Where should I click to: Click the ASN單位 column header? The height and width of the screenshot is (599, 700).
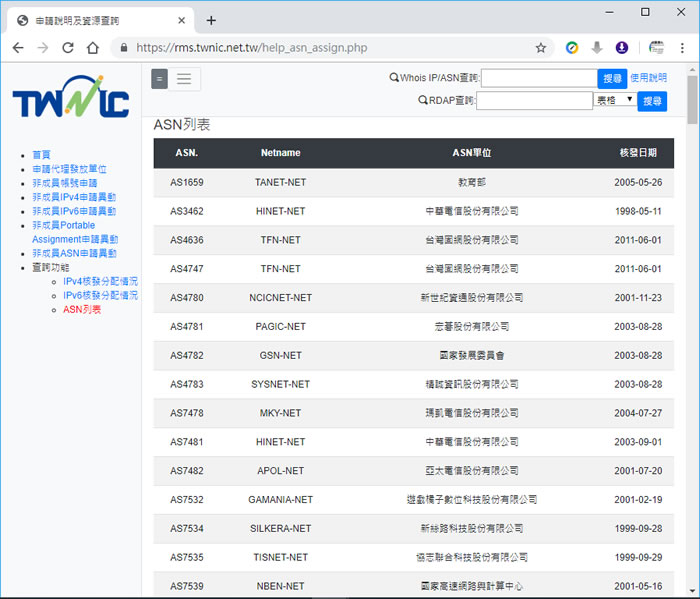click(x=471, y=153)
